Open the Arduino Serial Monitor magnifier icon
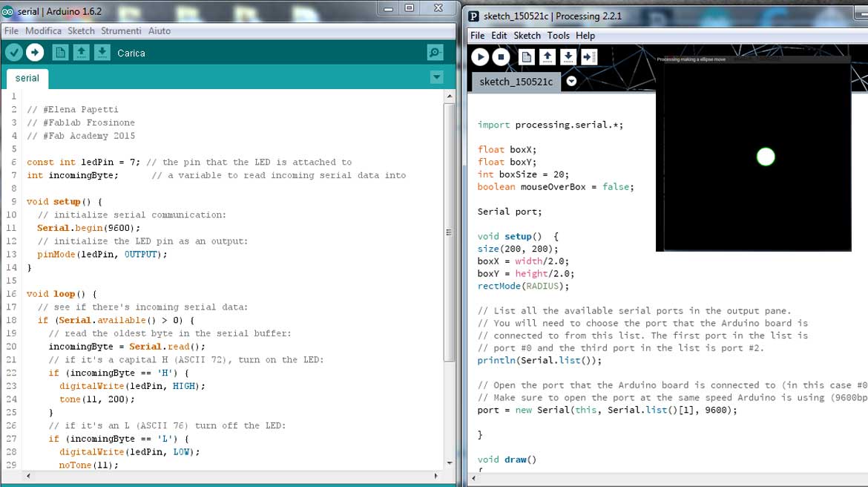 point(435,53)
